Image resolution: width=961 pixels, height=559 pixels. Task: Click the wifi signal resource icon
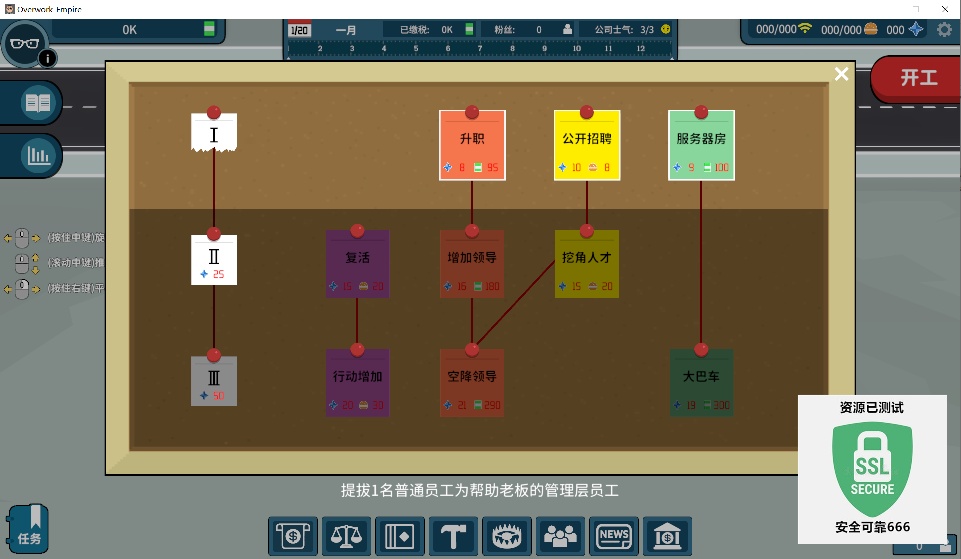coord(805,29)
